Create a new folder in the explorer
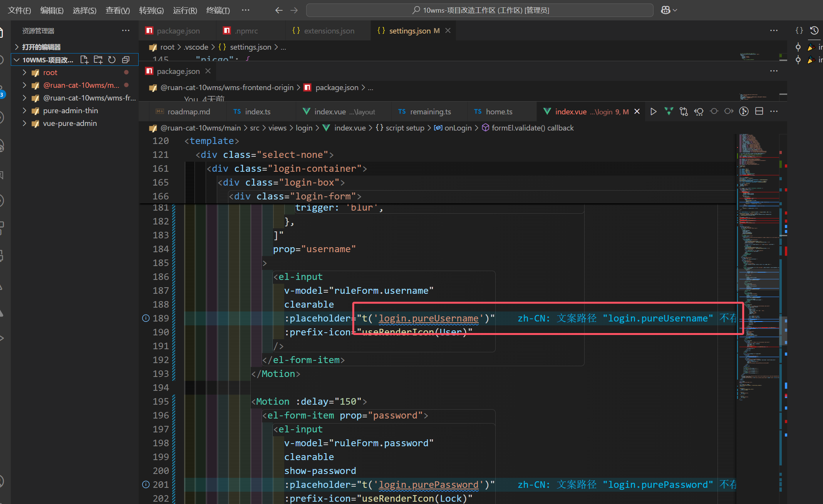The image size is (823, 504). pyautogui.click(x=98, y=60)
